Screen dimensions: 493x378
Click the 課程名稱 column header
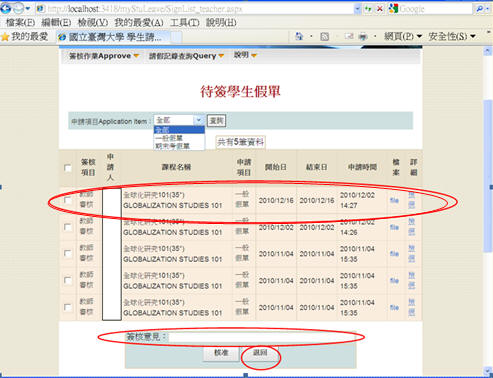pyautogui.click(x=176, y=167)
